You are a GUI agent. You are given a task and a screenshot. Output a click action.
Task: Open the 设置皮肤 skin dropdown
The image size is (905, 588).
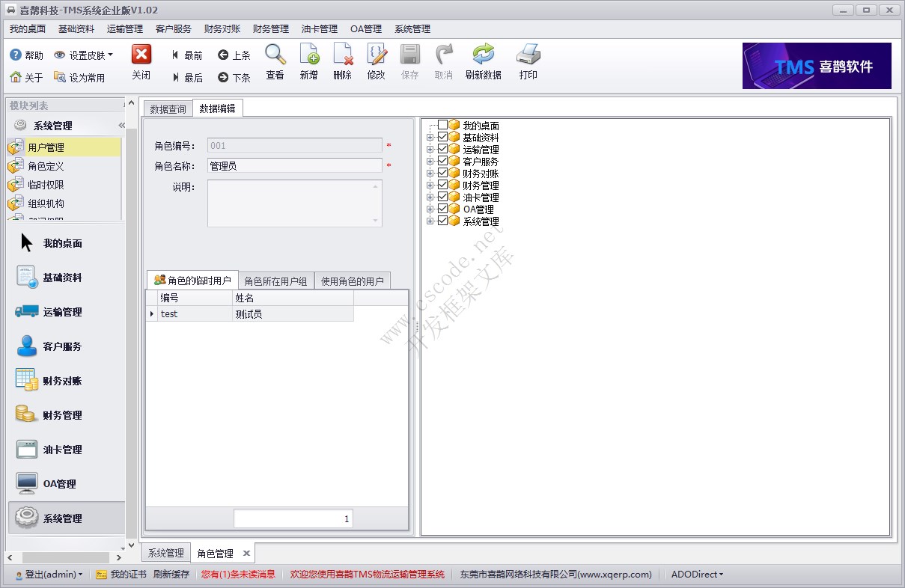click(x=84, y=55)
